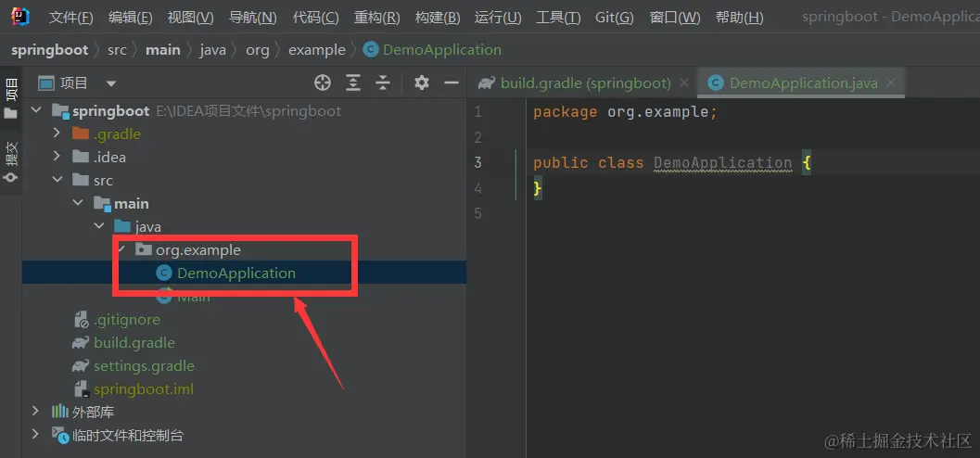
Task: Close the DemoApplication.java editor tab
Action: (891, 83)
